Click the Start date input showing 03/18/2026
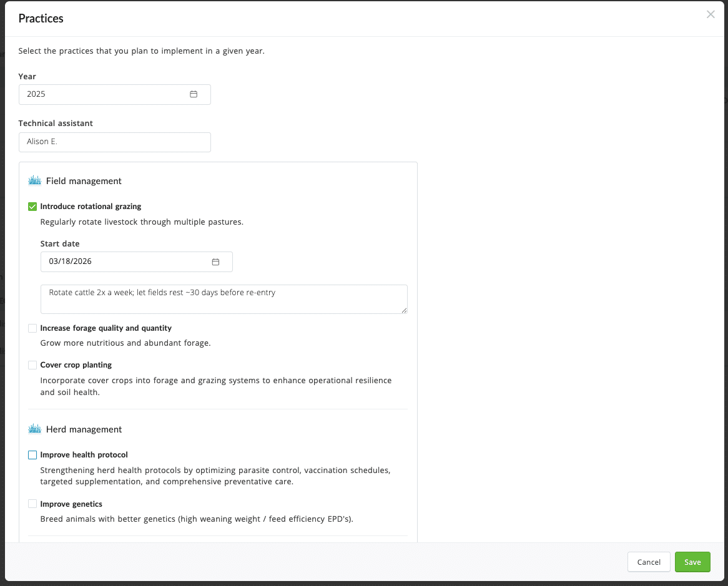 coord(125,261)
